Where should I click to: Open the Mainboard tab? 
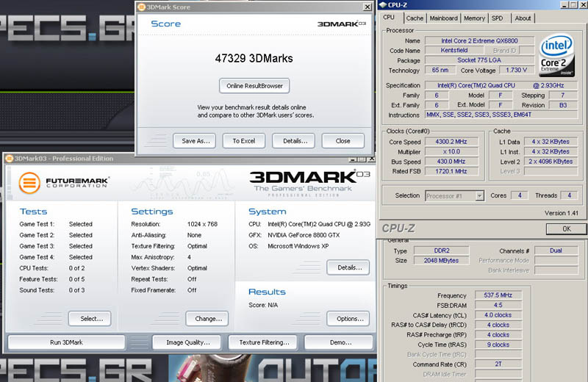pos(444,18)
